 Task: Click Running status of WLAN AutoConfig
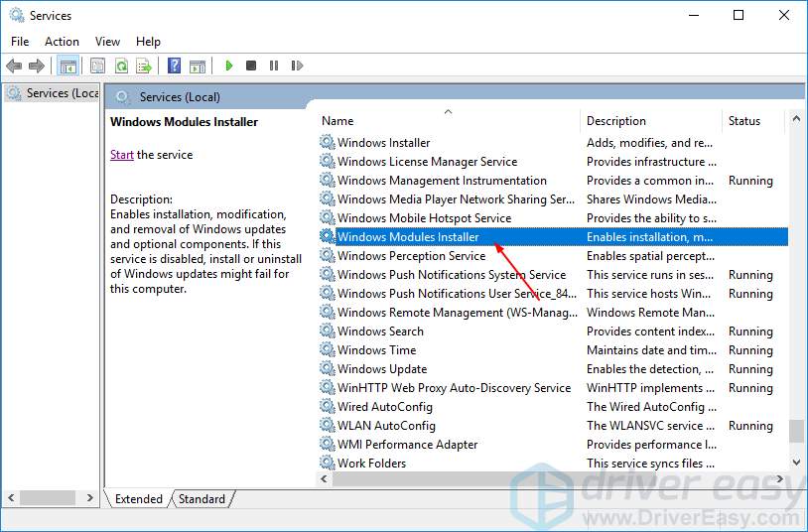click(x=750, y=426)
